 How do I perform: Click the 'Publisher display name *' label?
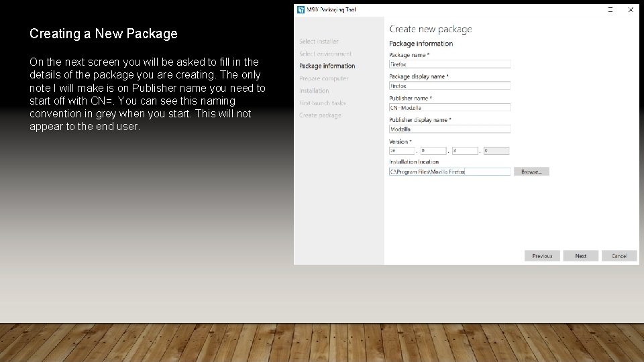point(420,120)
